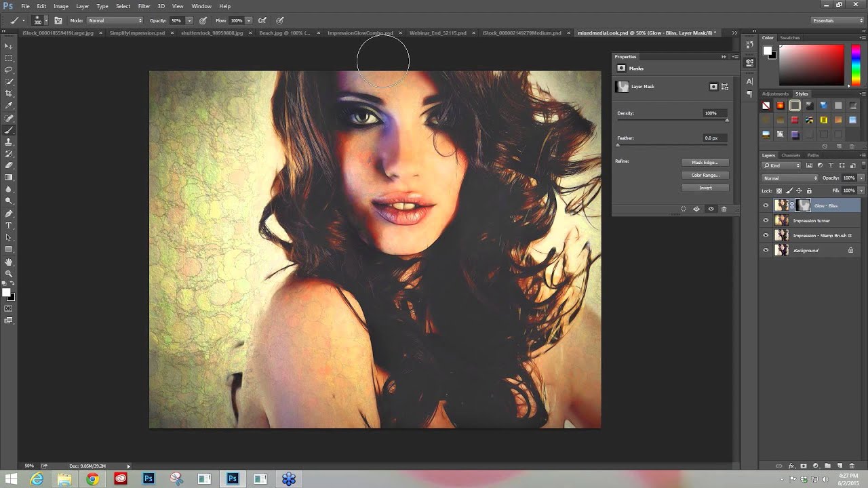Click the Invert button
Image resolution: width=868 pixels, height=488 pixels.
pyautogui.click(x=705, y=188)
